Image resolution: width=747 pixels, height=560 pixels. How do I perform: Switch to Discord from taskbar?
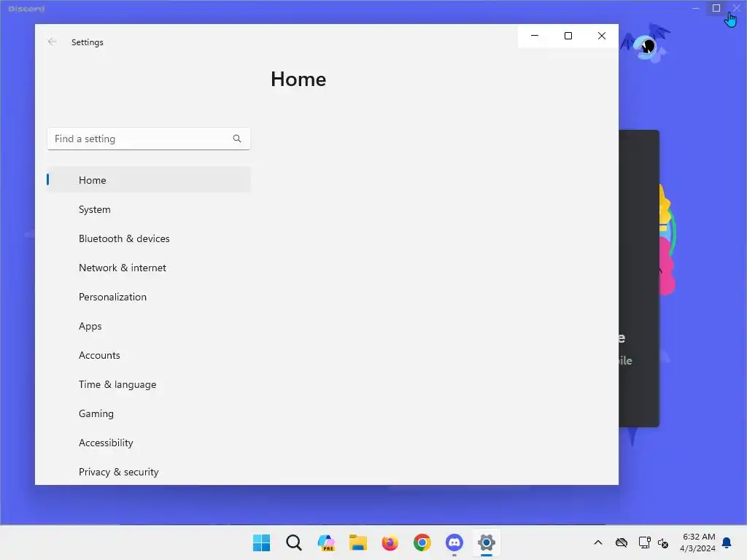click(x=454, y=542)
